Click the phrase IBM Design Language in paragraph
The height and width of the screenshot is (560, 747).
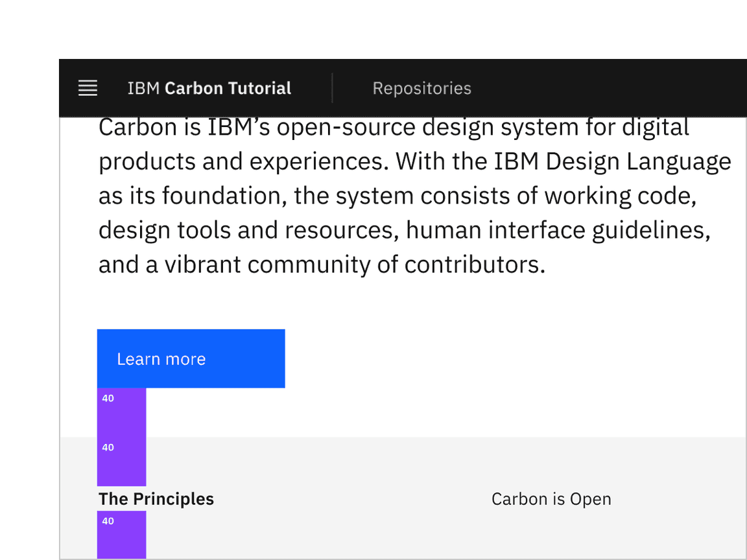(612, 161)
